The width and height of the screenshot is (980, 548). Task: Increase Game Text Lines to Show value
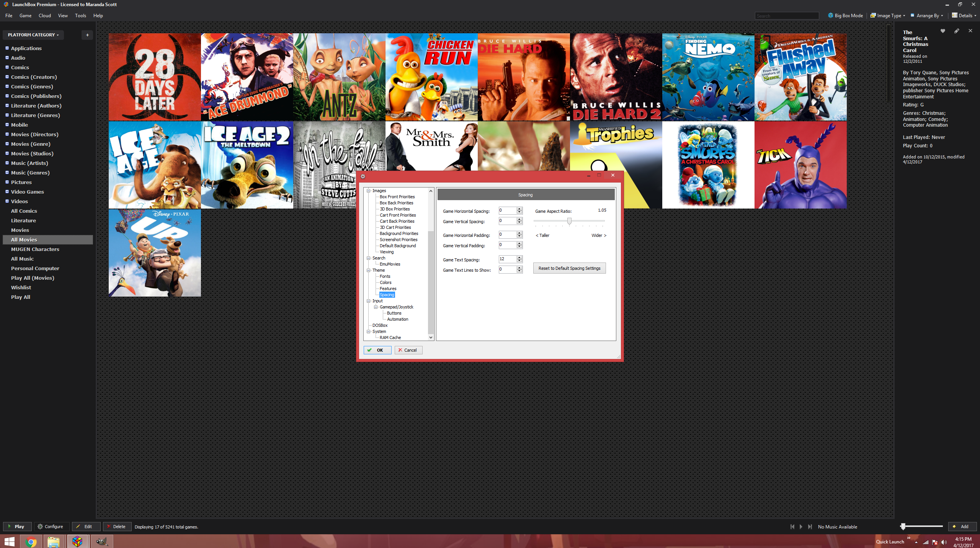pyautogui.click(x=519, y=268)
